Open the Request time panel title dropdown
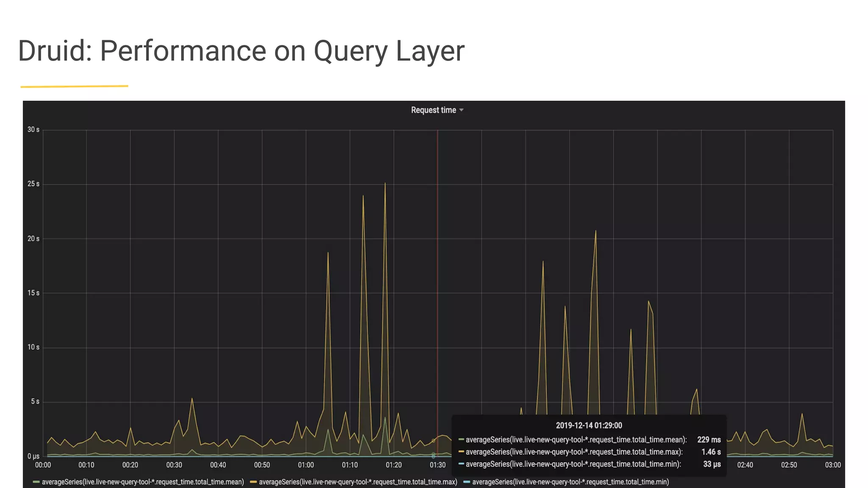Screen dimensions: 868x488 437,110
